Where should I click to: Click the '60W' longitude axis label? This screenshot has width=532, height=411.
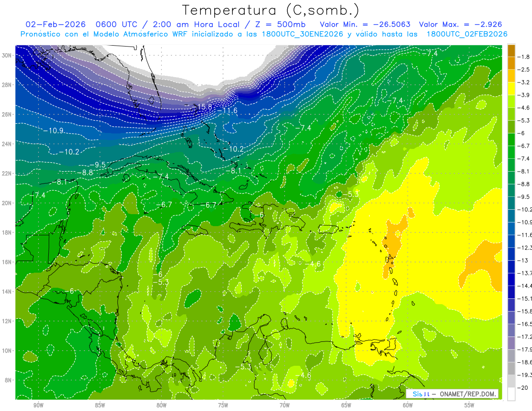[x=408, y=406]
